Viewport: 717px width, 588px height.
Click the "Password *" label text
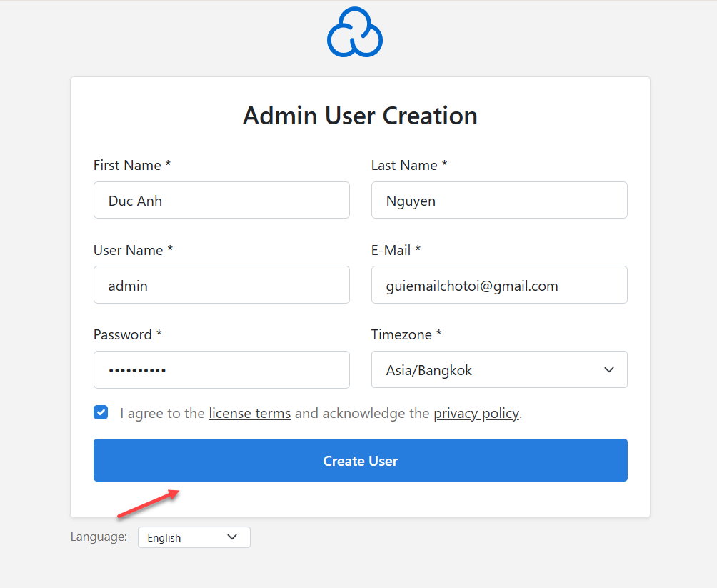(x=127, y=334)
